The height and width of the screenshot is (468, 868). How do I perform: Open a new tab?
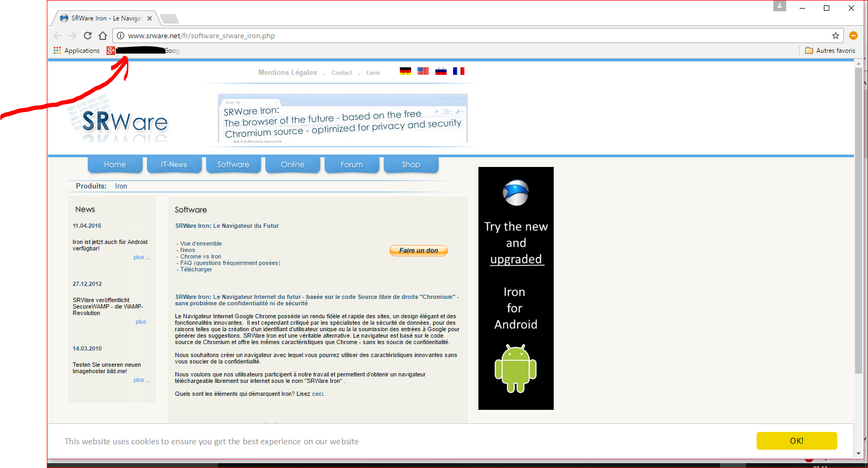(170, 19)
